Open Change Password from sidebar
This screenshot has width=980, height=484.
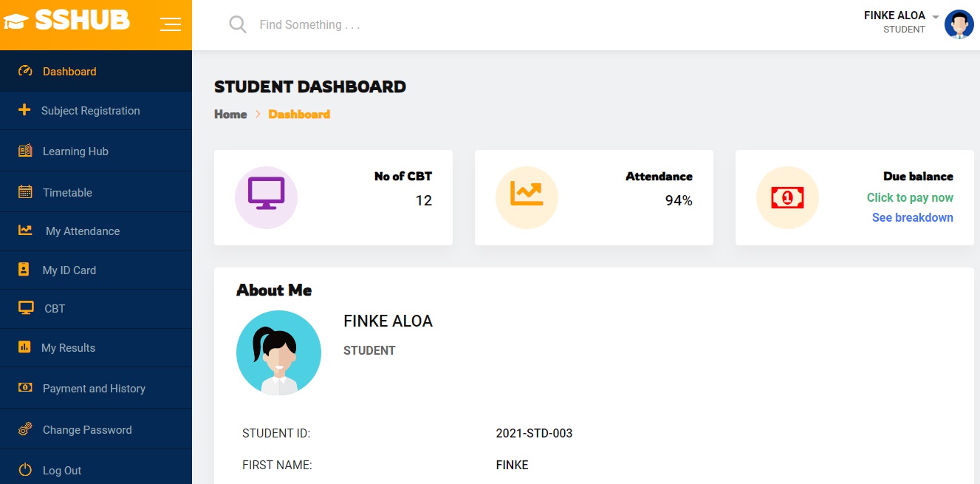(86, 430)
